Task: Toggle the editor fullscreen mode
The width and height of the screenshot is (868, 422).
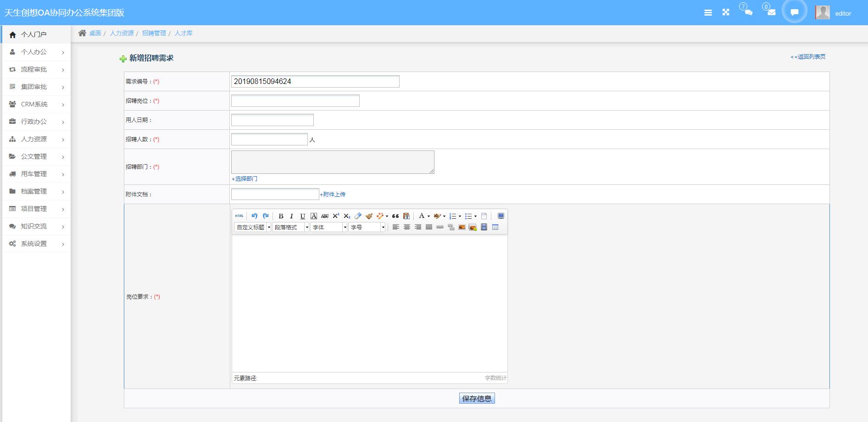Action: tap(501, 216)
